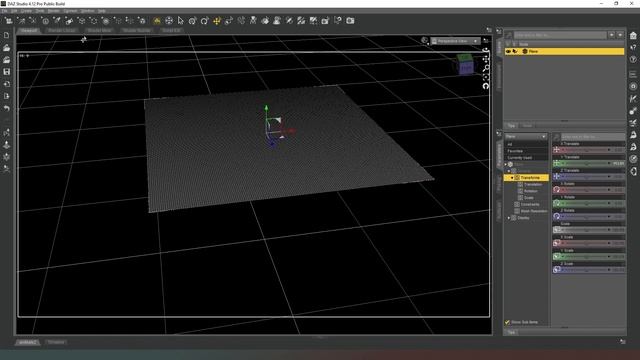This screenshot has height=360, width=640.
Task: Switch to the Timeline tab at bottom
Action: pos(56,342)
